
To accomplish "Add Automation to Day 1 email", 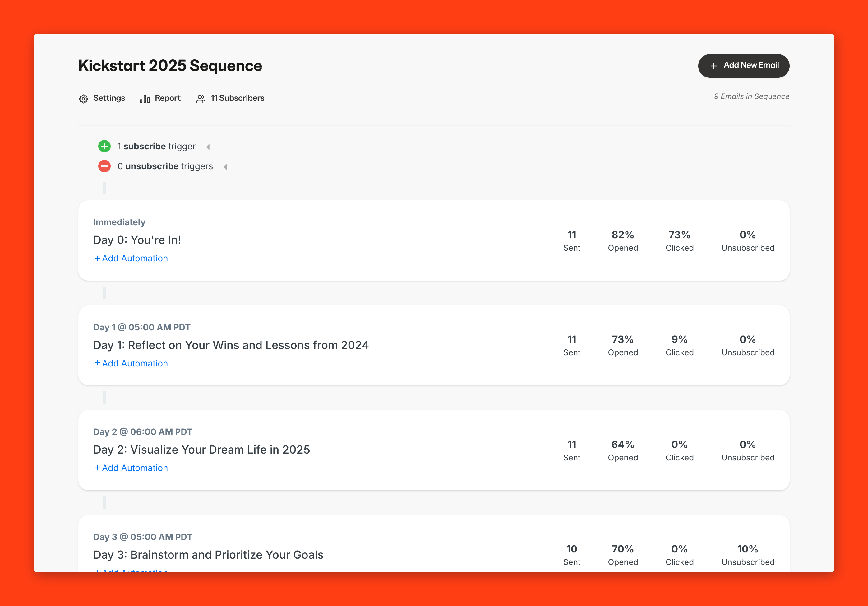I will pyautogui.click(x=131, y=363).
